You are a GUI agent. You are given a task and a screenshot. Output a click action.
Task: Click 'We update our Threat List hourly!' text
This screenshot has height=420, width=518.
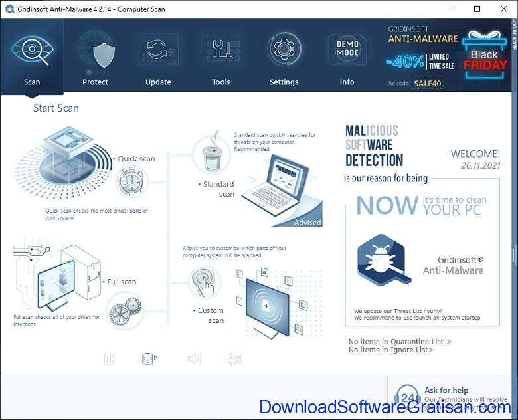point(398,311)
